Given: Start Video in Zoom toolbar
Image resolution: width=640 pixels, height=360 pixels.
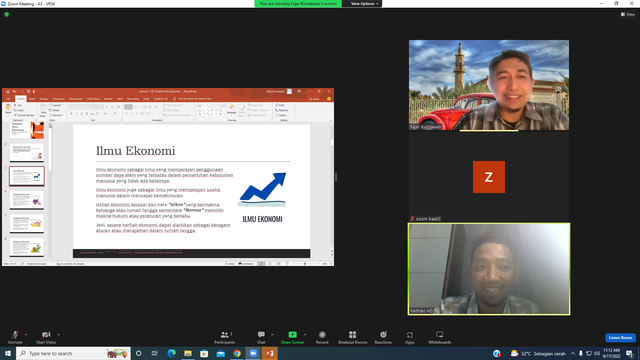Looking at the screenshot, I should [x=46, y=337].
